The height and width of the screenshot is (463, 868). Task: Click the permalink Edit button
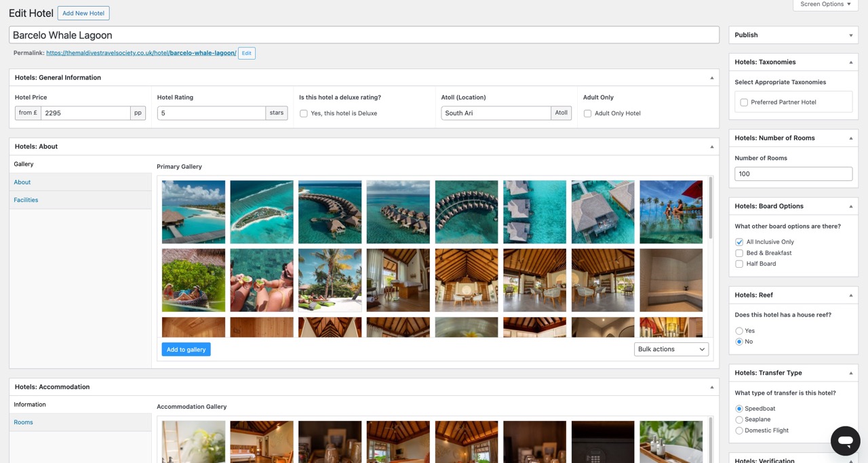pyautogui.click(x=247, y=53)
